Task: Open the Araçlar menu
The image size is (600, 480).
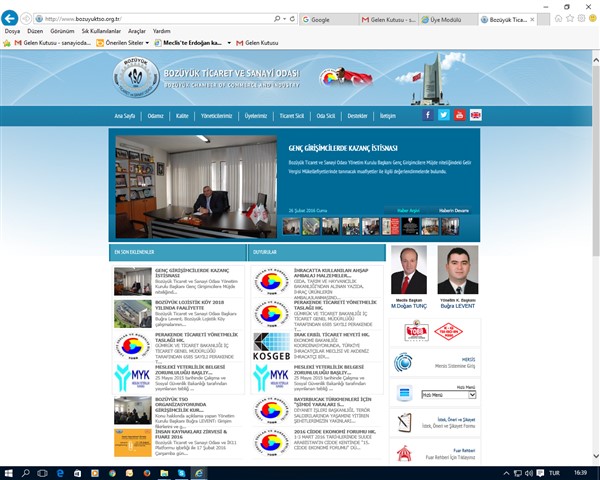Action: pos(137,31)
